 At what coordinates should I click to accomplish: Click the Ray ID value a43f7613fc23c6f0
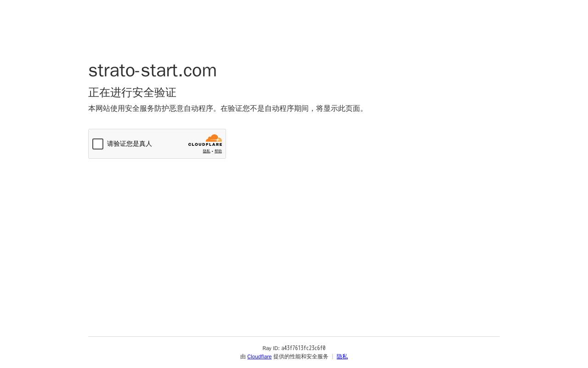[303, 348]
